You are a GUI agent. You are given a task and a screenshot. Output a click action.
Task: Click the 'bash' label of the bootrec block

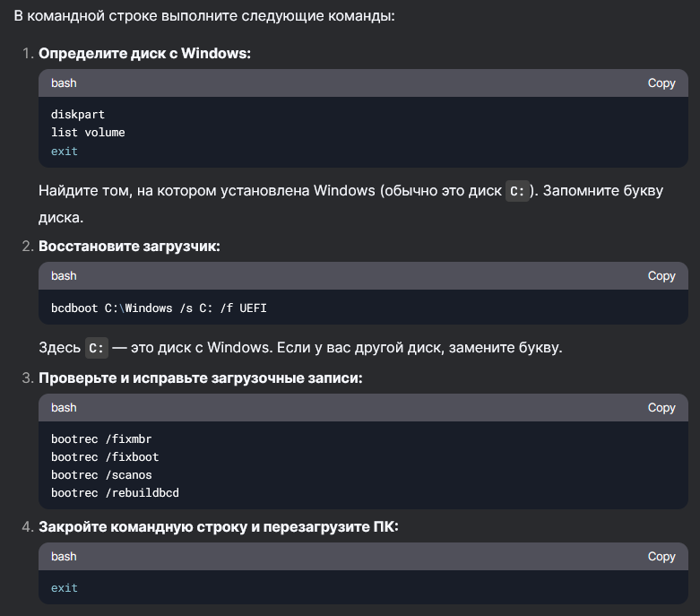(64, 407)
